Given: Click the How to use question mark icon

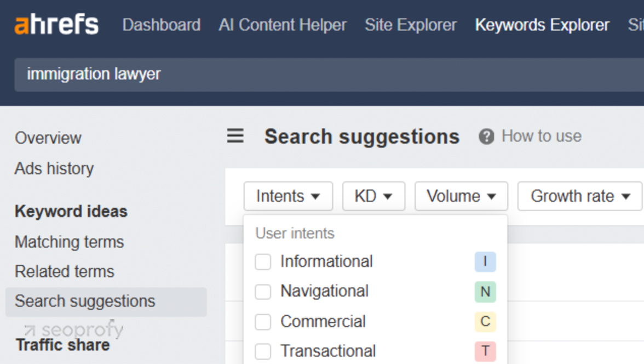Looking at the screenshot, I should (x=486, y=136).
